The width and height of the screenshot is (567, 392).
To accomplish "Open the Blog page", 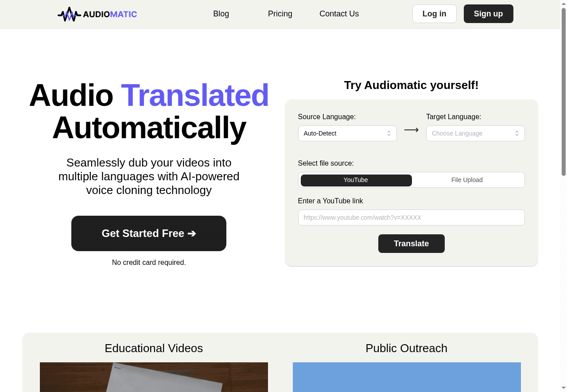I will 221,14.
